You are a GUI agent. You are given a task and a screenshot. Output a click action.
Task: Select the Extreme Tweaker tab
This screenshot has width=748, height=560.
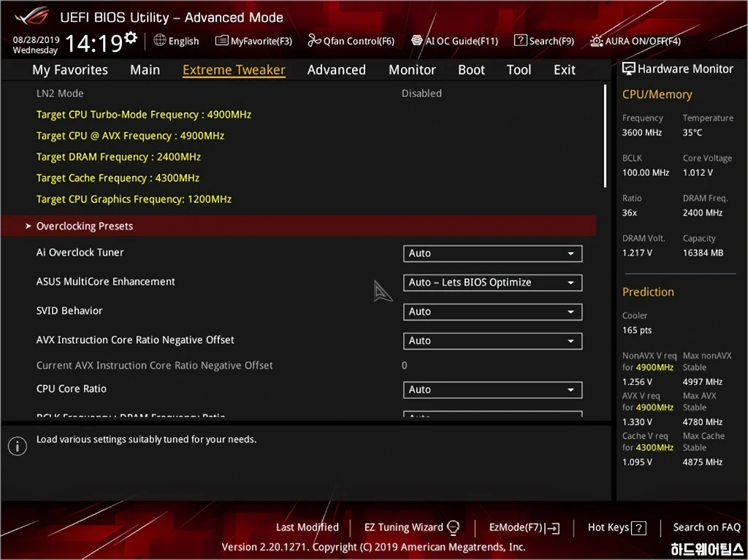pyautogui.click(x=234, y=69)
